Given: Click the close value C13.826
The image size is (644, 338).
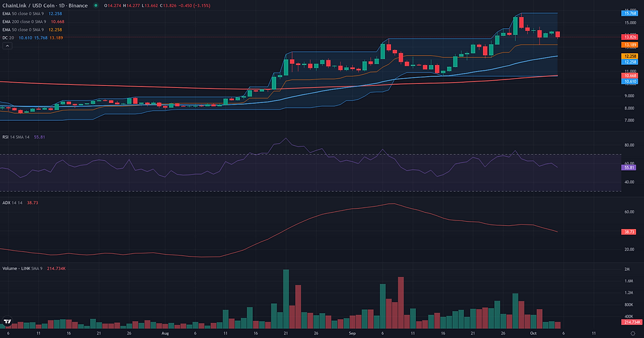Looking at the screenshot, I should tap(169, 6).
